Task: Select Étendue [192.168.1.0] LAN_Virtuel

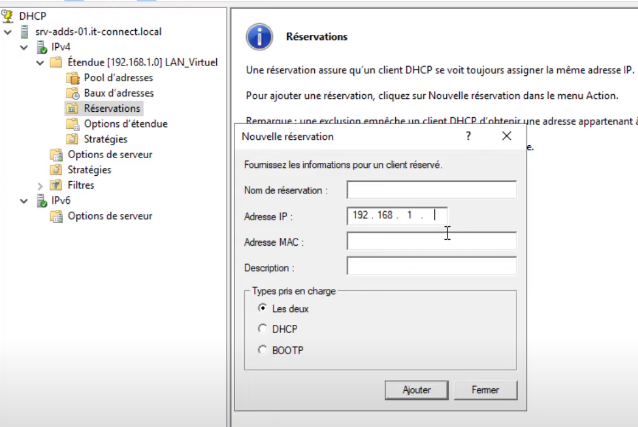Action: (142, 62)
